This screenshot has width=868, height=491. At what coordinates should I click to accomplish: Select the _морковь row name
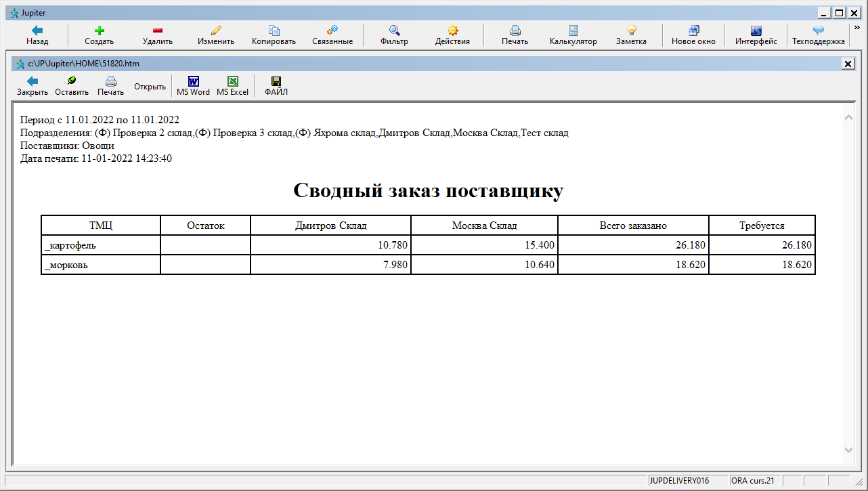tap(66, 265)
